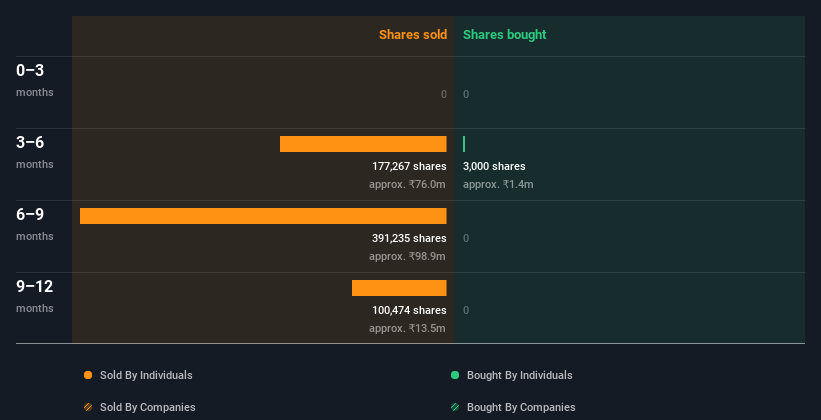This screenshot has width=821, height=420.
Task: Click the orange Sold By Individuals legend dot
Action: coord(88,375)
